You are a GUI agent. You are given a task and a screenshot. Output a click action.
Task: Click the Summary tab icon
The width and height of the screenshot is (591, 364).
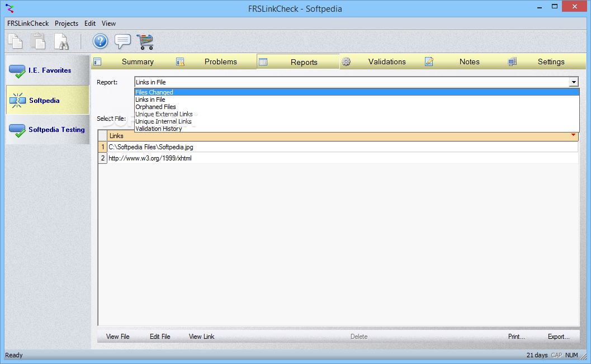98,62
